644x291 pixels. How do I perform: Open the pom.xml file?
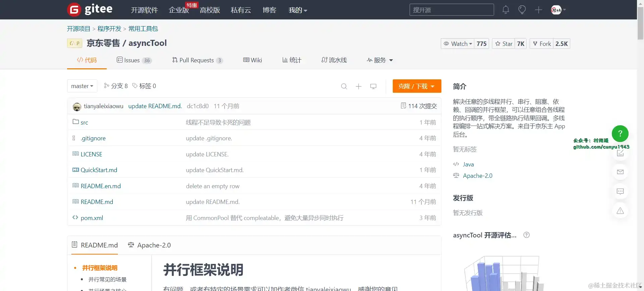[x=92, y=218]
